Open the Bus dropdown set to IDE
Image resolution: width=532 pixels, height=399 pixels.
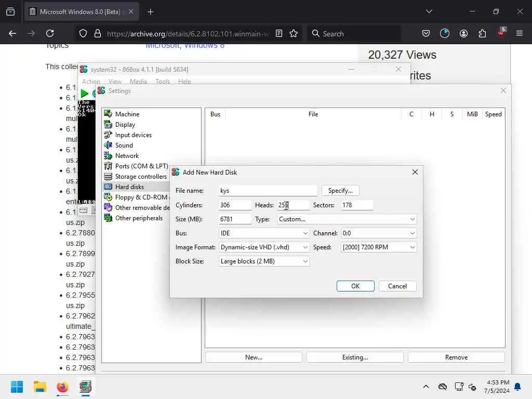[264, 233]
